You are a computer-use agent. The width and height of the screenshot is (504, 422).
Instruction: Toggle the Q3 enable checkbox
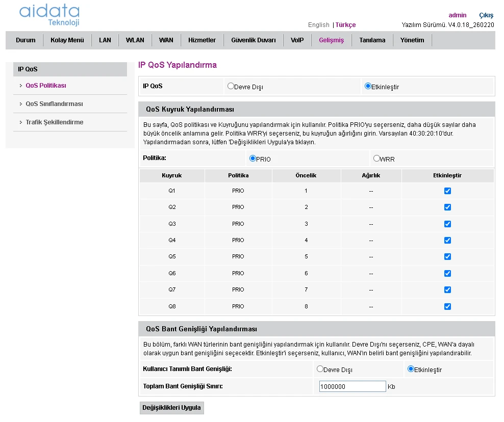tap(447, 224)
